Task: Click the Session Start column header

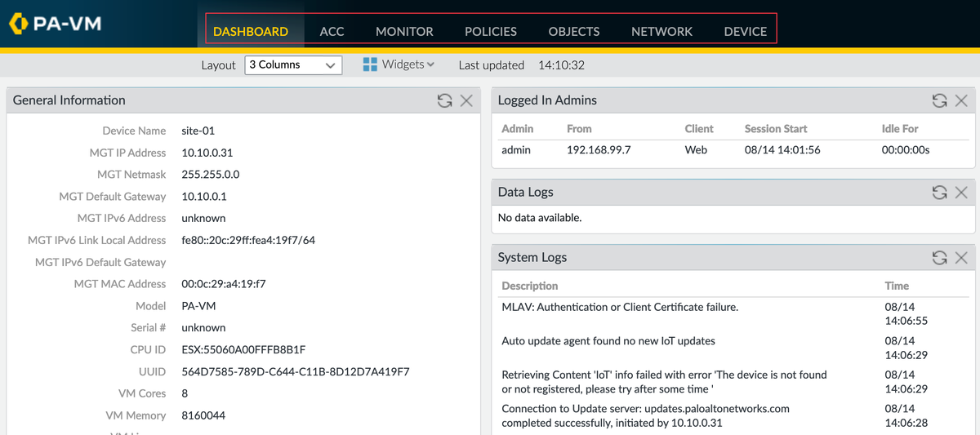Action: (776, 129)
